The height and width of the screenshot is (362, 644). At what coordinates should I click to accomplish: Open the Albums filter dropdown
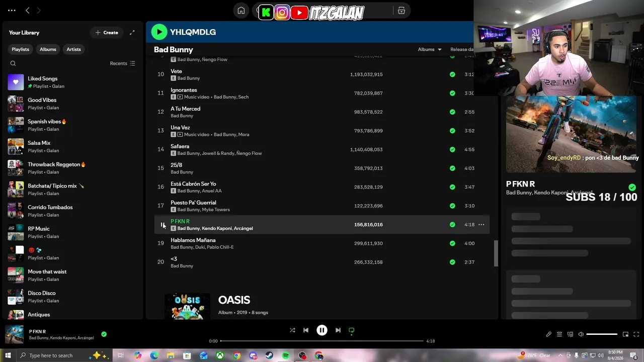430,49
